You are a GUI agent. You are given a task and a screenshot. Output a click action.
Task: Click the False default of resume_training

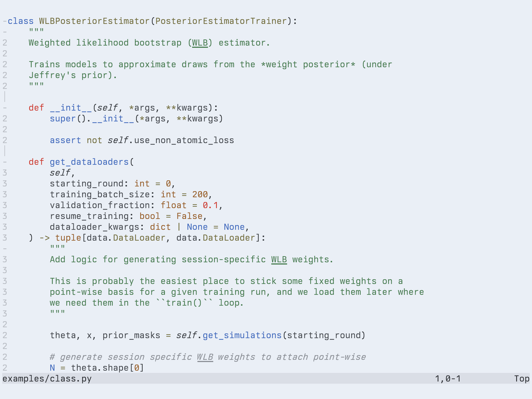(x=189, y=216)
